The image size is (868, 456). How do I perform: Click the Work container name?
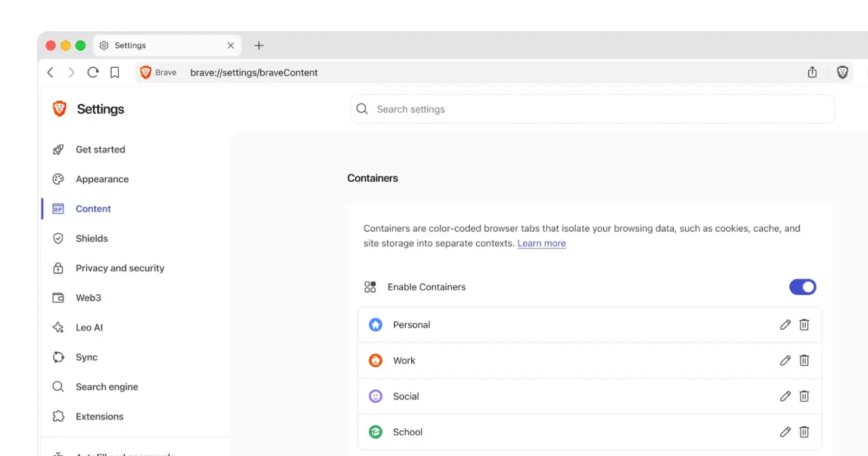[404, 360]
